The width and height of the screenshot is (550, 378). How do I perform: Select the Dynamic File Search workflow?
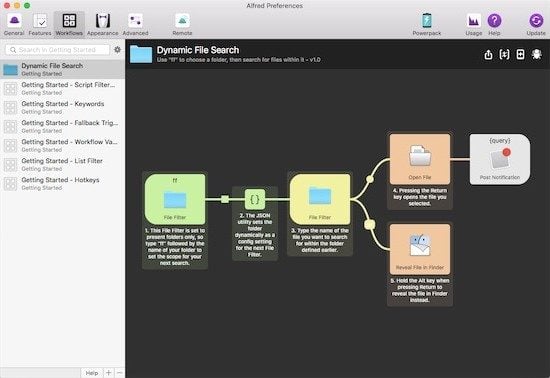point(62,69)
